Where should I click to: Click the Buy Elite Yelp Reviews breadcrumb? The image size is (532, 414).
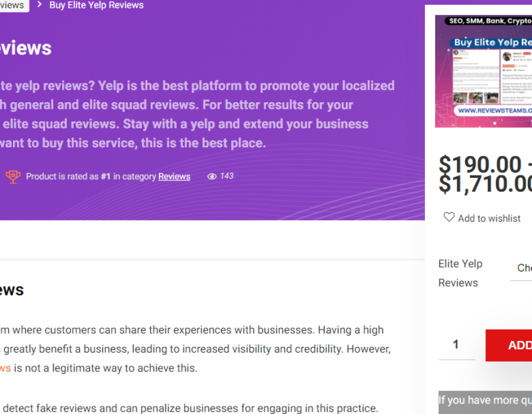(96, 5)
